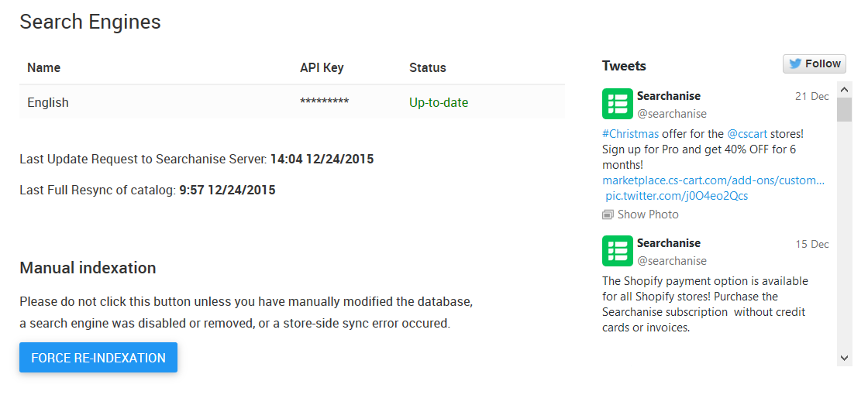Click the FORCE RE-INDEXATION button
The height and width of the screenshot is (405, 868).
98,358
